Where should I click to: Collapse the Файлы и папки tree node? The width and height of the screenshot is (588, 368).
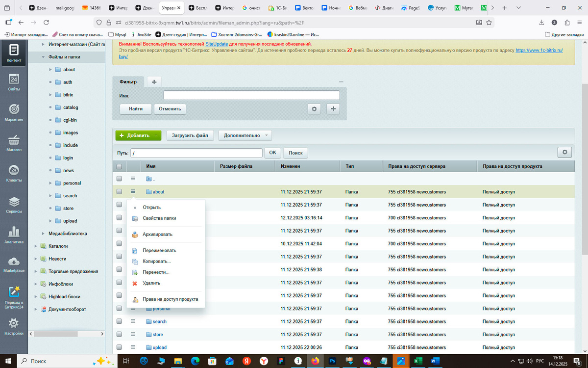tap(43, 57)
